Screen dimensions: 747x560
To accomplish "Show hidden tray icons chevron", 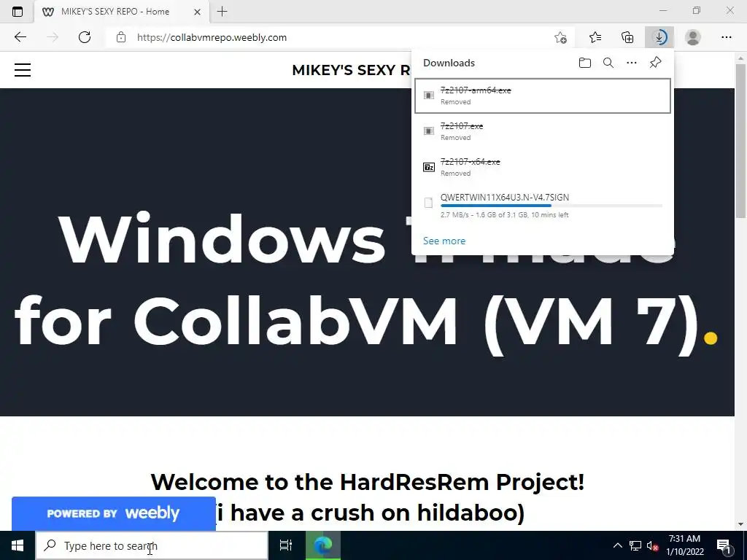I will pos(617,545).
